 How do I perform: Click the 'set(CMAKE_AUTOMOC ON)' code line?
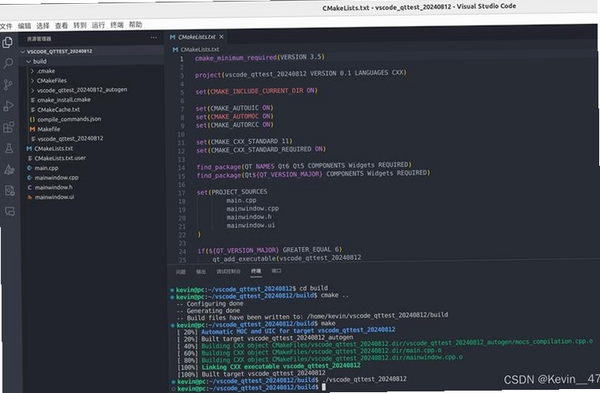tap(234, 116)
